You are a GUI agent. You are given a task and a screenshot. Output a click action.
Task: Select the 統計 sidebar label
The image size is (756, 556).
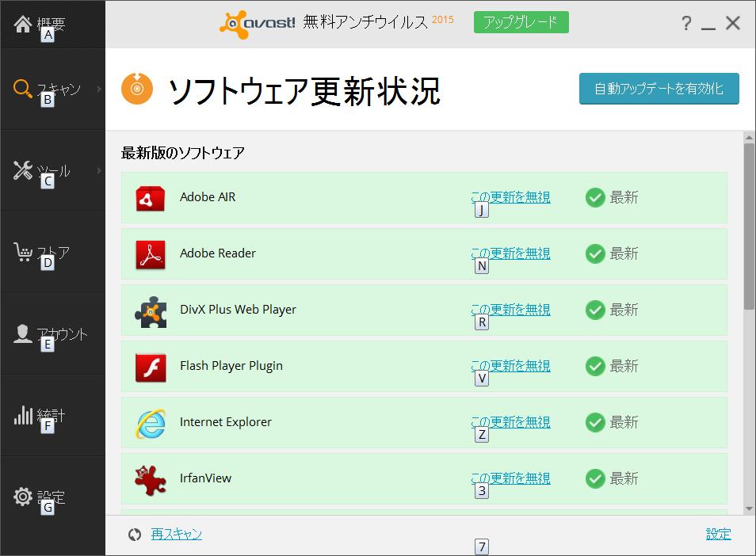[51, 415]
